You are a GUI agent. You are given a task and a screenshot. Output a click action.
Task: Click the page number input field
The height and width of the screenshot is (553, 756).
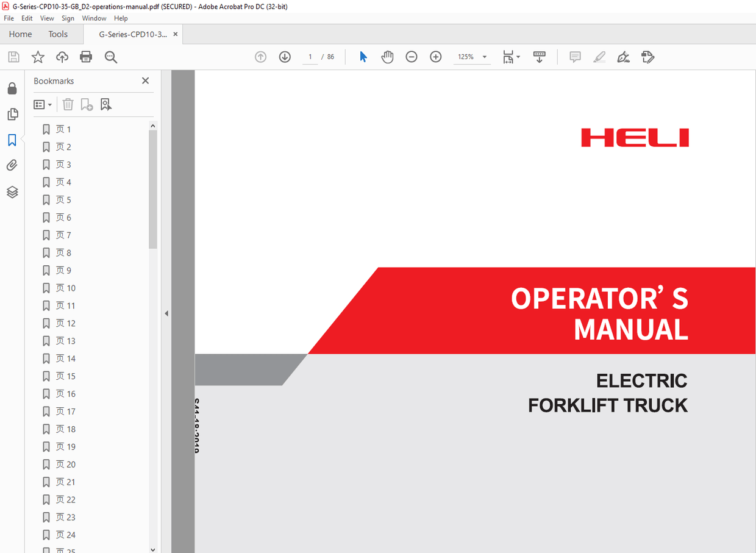tap(310, 57)
